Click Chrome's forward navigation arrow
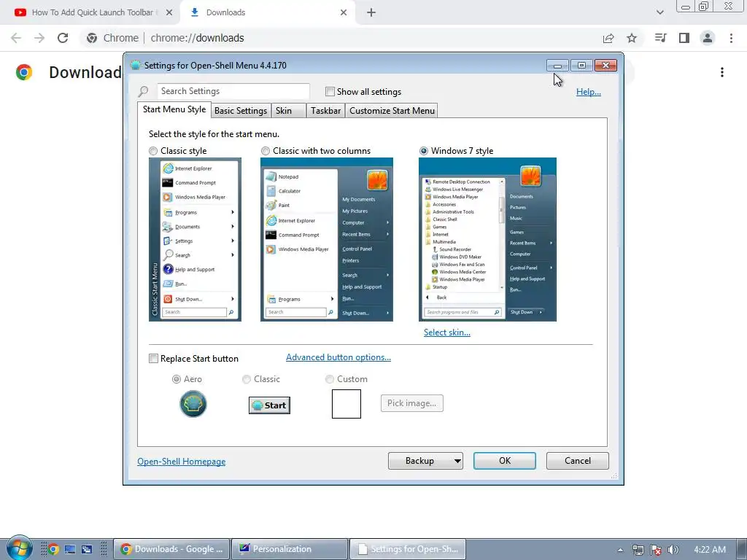 click(x=39, y=38)
